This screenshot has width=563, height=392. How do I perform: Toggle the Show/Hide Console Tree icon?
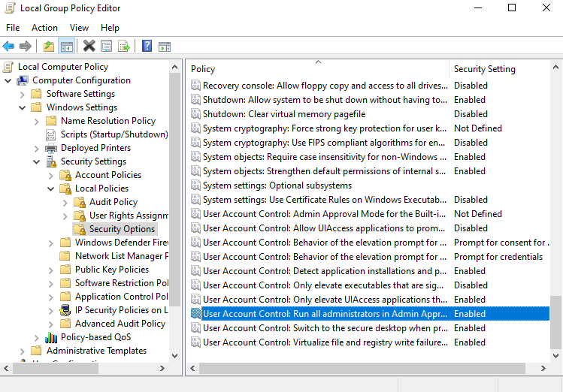coord(67,47)
